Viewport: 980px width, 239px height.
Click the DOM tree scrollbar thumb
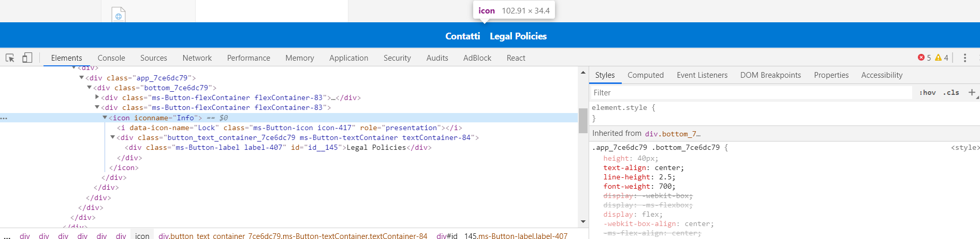coord(583,120)
